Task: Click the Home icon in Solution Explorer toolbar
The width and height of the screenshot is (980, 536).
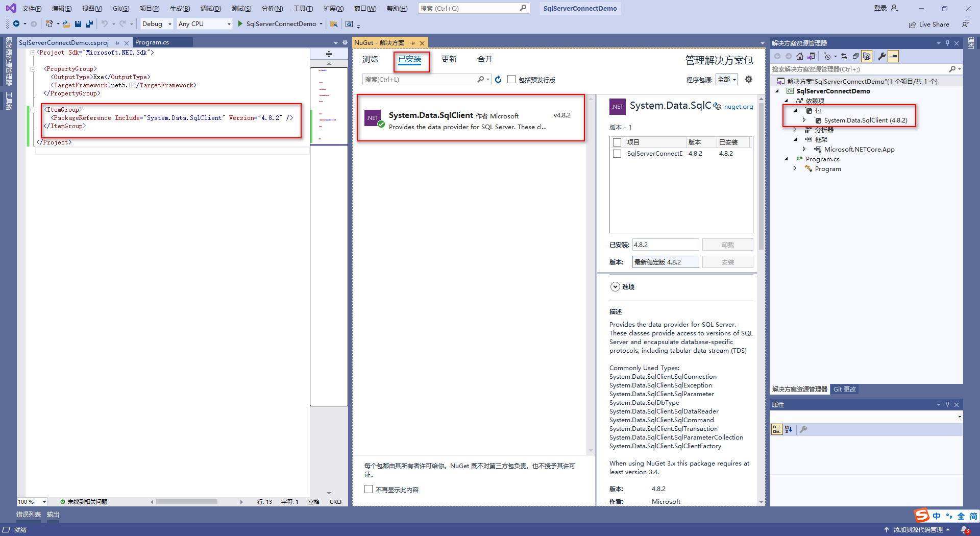Action: tap(800, 56)
